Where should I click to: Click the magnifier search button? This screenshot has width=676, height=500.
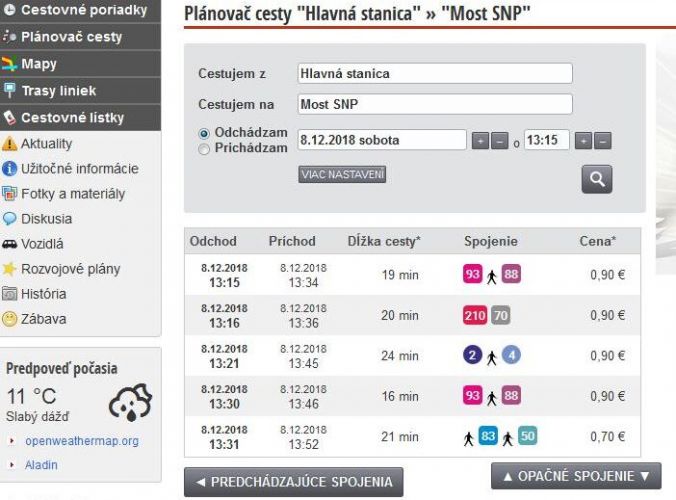coord(597,179)
